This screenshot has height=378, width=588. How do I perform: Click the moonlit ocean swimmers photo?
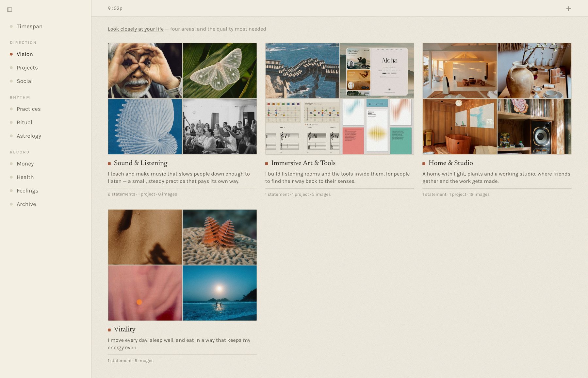pyautogui.click(x=220, y=293)
